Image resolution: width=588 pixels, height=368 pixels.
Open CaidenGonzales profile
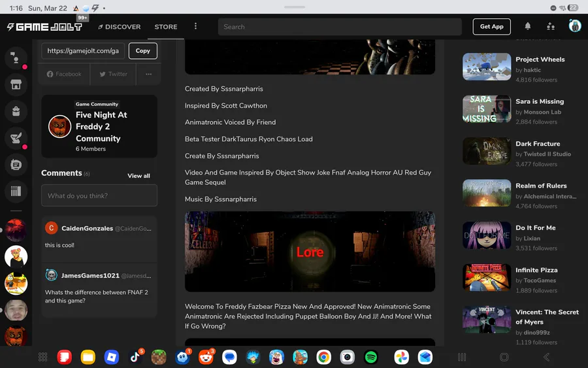click(87, 229)
